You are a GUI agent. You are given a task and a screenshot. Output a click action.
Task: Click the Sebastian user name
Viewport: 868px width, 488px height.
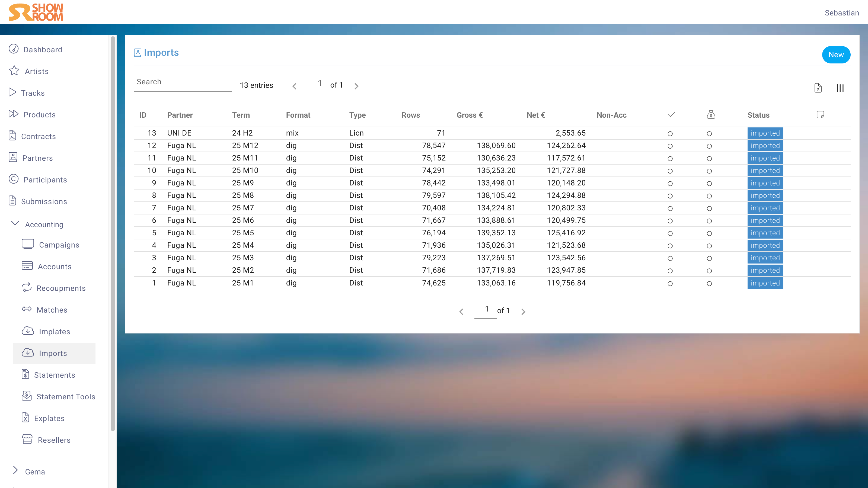point(841,13)
